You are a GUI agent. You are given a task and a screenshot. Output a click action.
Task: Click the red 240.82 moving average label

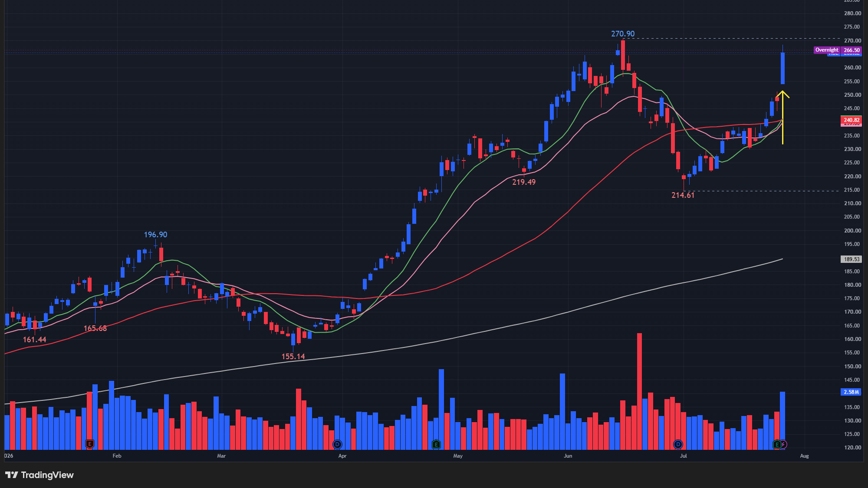coord(852,120)
